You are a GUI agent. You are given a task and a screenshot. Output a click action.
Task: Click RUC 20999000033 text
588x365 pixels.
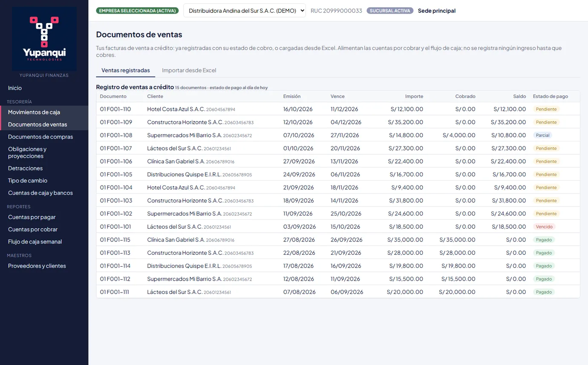pos(337,11)
